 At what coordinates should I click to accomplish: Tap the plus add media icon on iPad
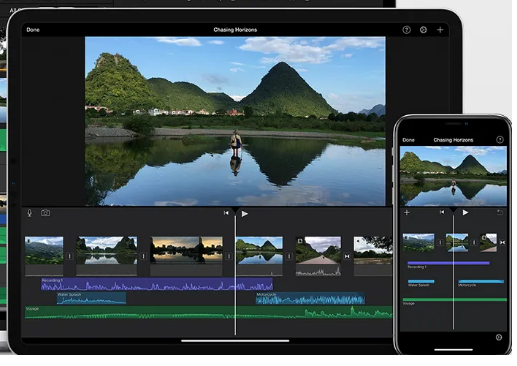[440, 30]
